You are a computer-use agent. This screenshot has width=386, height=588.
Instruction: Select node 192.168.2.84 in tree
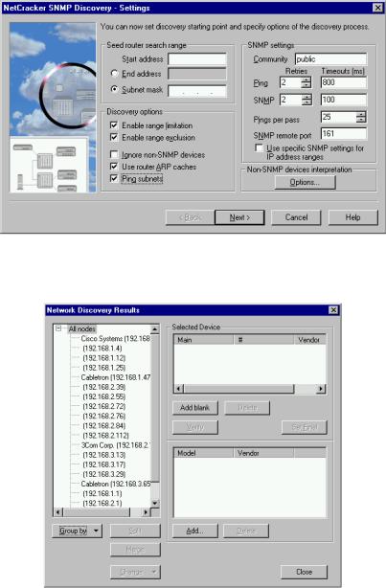pos(103,425)
